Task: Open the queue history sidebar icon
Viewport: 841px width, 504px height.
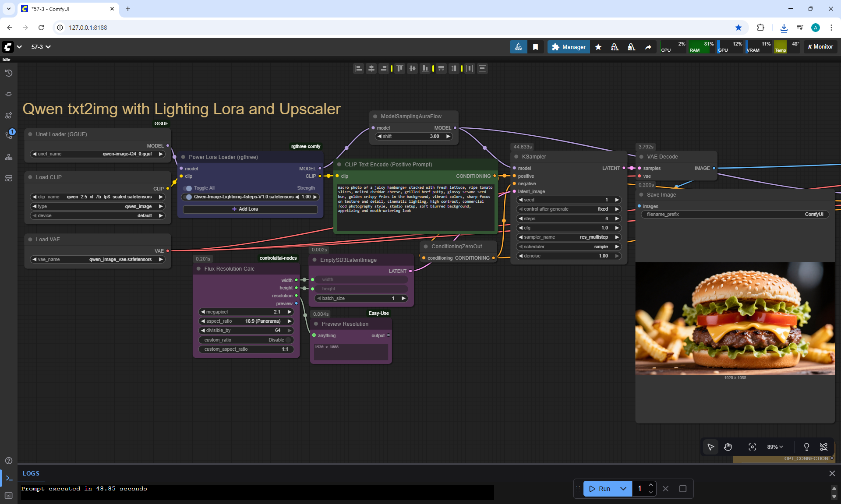Action: [8, 73]
